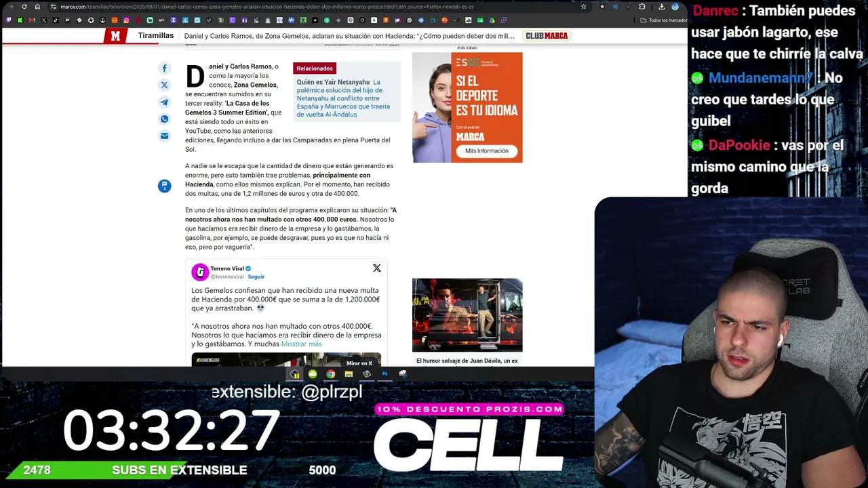This screenshot has width=868, height=488.
Task: Open the Snipping Tool taskbar icon
Action: [x=403, y=374]
